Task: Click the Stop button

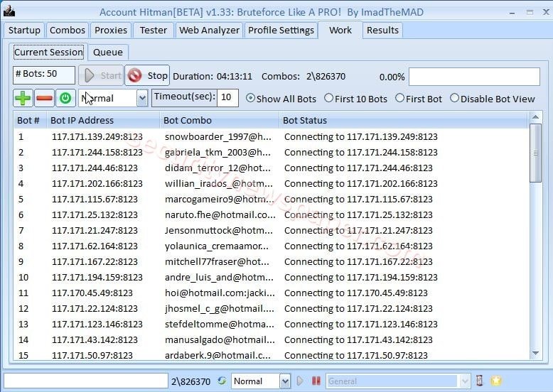Action: coord(147,75)
